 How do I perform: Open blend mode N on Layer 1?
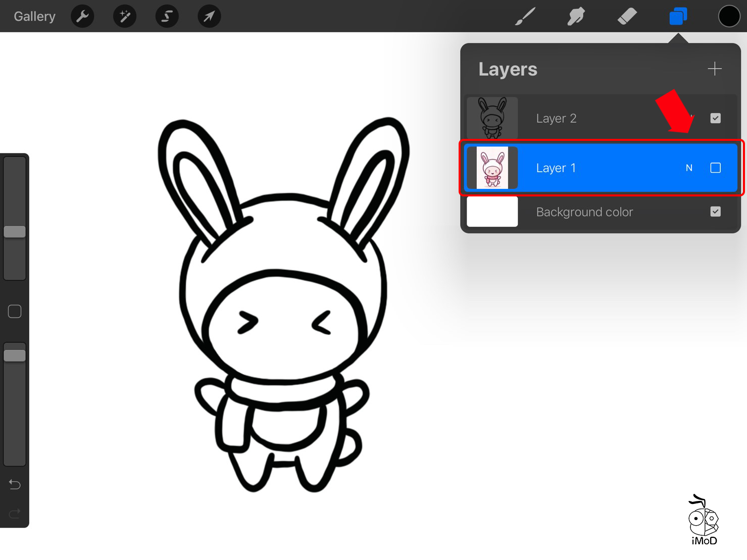(x=689, y=168)
